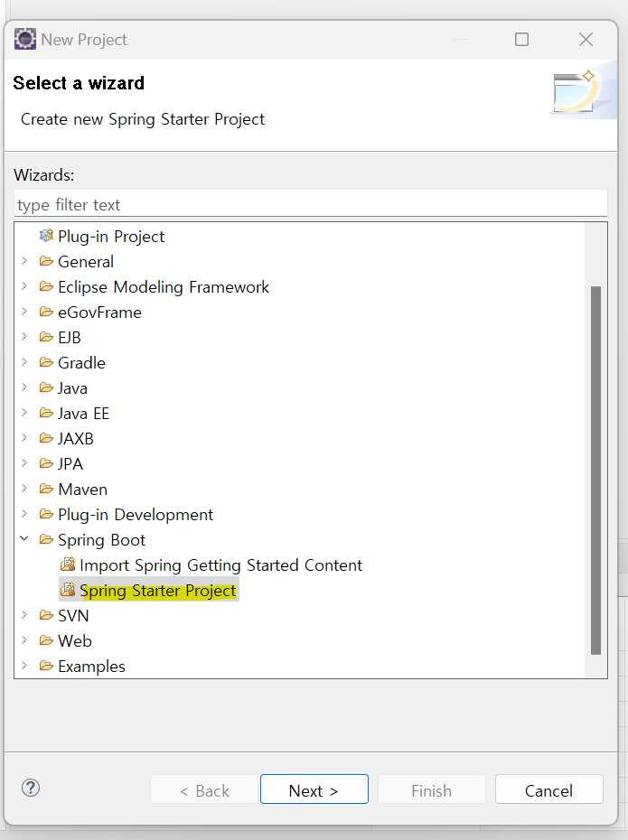Click the General folder icon
The image size is (628, 840).
coord(47,261)
